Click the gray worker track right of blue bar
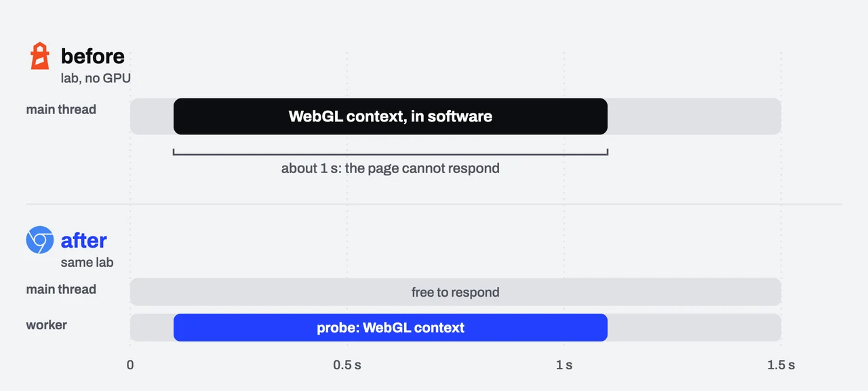This screenshot has width=868, height=391. pos(694,328)
